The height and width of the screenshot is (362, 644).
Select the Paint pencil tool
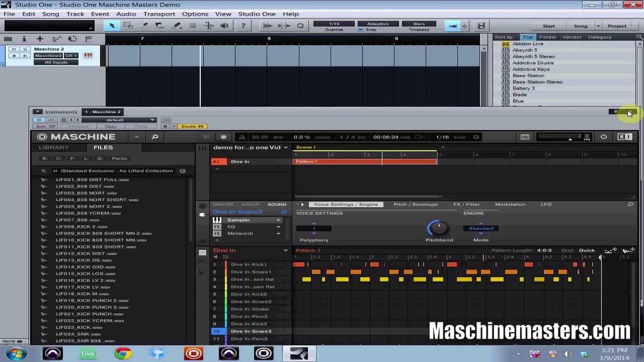coord(177,26)
